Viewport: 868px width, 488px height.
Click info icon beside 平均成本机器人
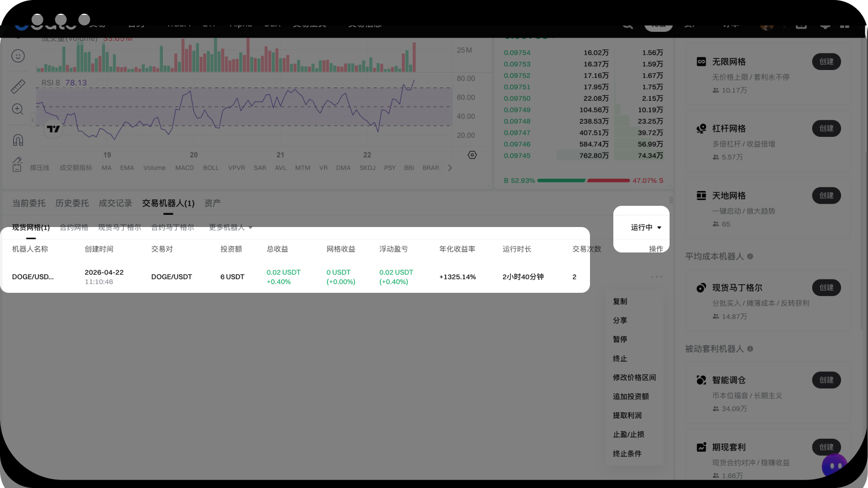pos(750,257)
